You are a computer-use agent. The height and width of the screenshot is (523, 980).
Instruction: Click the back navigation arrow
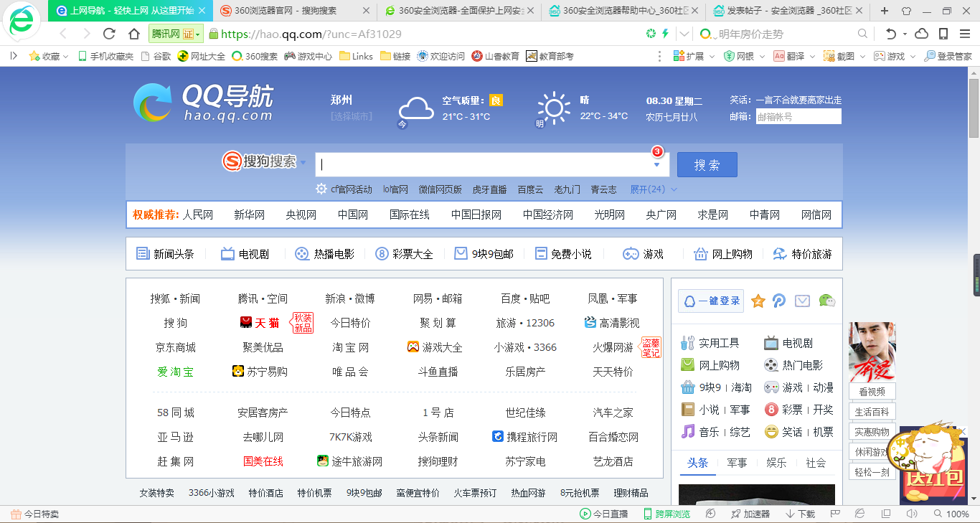63,34
